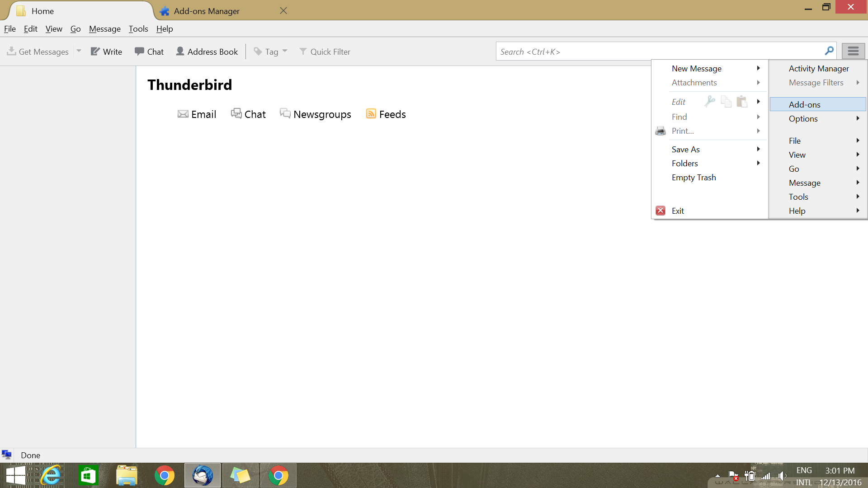Screen dimensions: 868x488
Task: Open the Message submenu in app menu
Action: point(818,183)
